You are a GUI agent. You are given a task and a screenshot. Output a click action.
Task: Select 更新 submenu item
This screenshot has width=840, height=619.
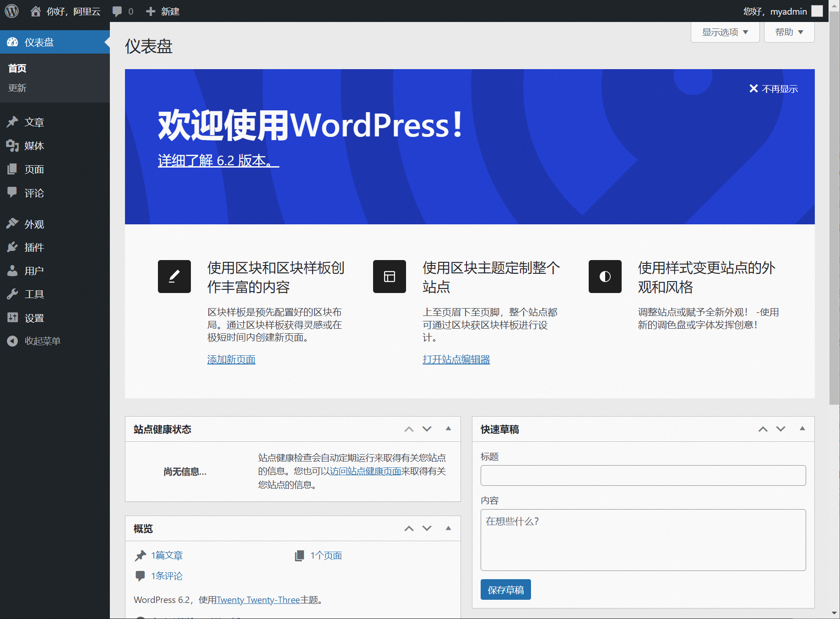17,88
